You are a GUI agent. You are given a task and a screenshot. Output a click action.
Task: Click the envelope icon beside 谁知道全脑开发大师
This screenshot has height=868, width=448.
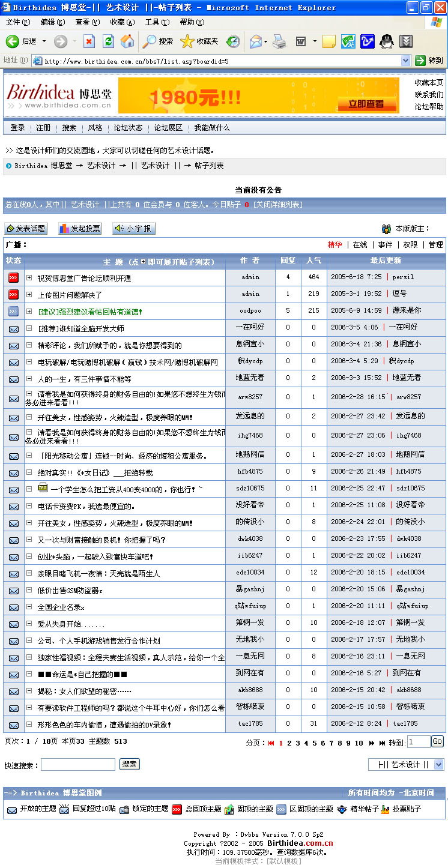(13, 328)
